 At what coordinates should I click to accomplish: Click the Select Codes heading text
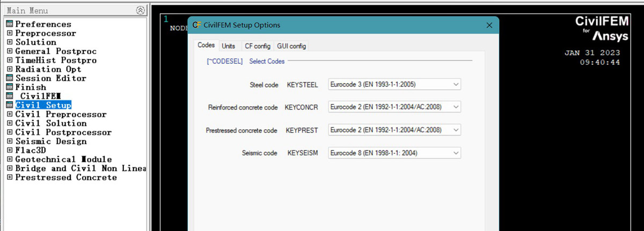click(267, 62)
